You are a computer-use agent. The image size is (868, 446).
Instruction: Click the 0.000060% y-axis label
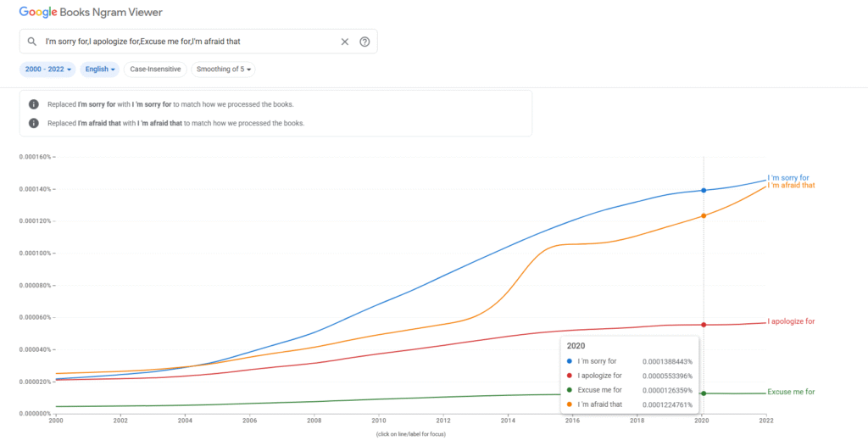pos(35,317)
